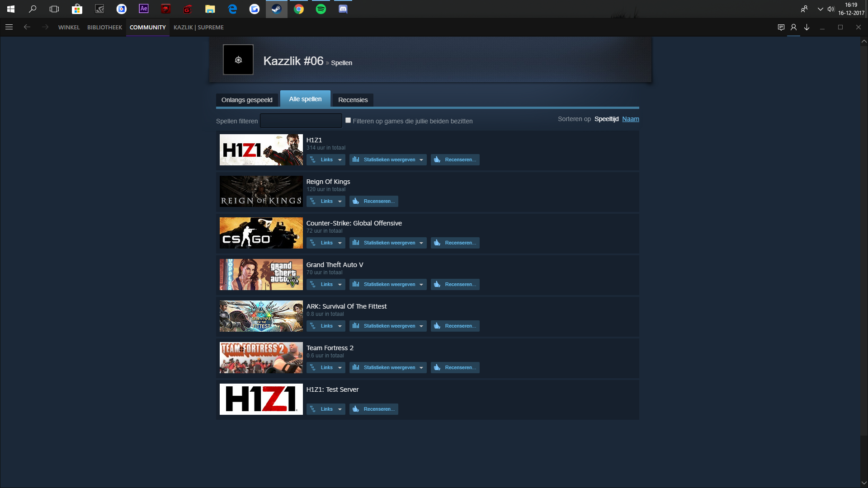Open Discord from the taskbar
Viewport: 868px width, 488px height.
click(x=343, y=9)
